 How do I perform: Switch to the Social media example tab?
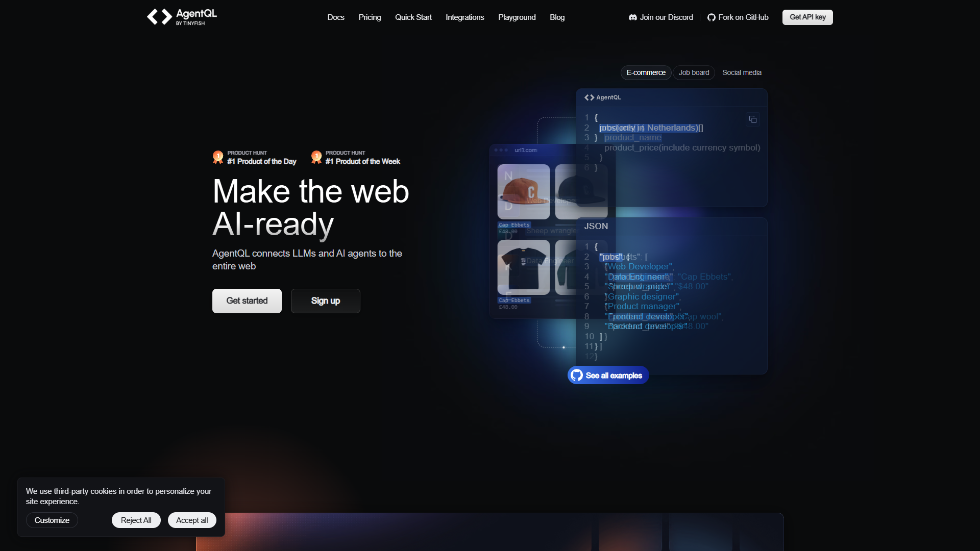742,72
